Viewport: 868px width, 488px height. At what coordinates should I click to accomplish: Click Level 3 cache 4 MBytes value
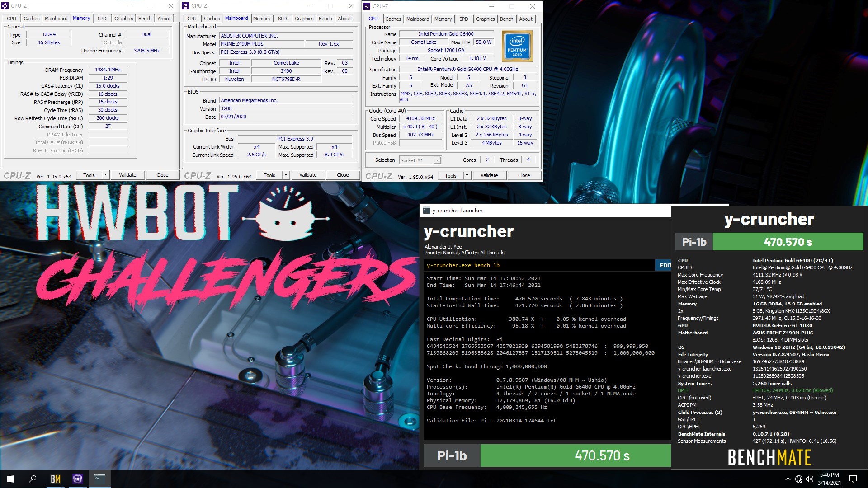tap(492, 143)
